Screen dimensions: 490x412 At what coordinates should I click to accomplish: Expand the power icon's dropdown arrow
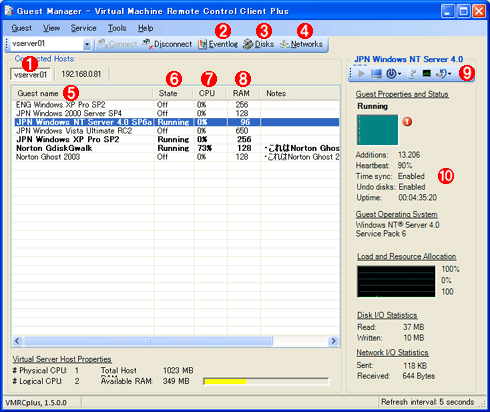click(x=399, y=74)
